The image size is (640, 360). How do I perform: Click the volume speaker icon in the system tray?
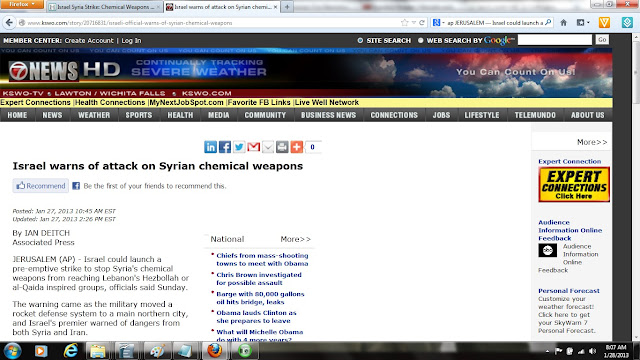click(593, 351)
